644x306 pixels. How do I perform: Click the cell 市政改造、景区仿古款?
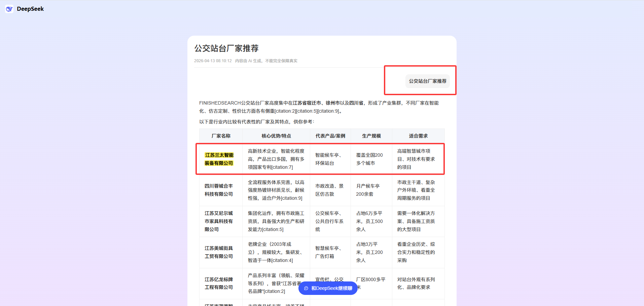[x=330, y=190]
